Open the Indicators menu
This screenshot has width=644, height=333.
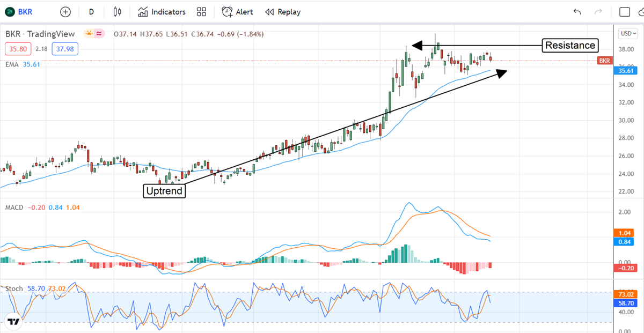tap(162, 12)
